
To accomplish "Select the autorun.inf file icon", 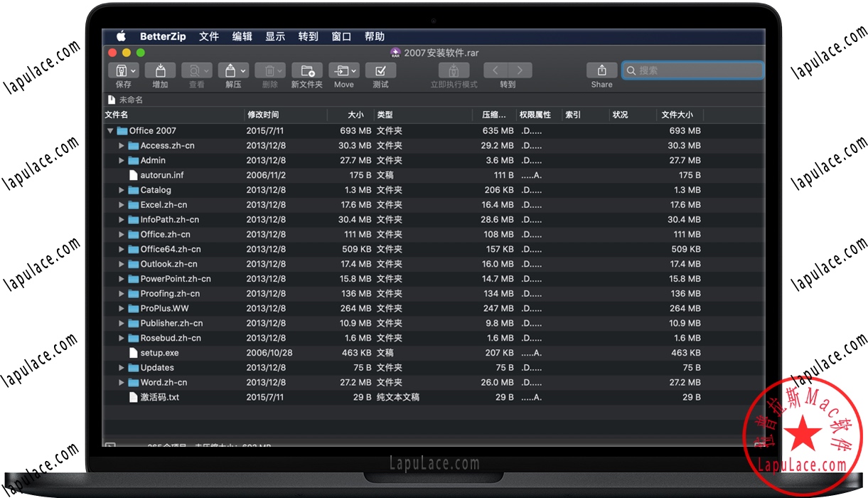I will 133,175.
